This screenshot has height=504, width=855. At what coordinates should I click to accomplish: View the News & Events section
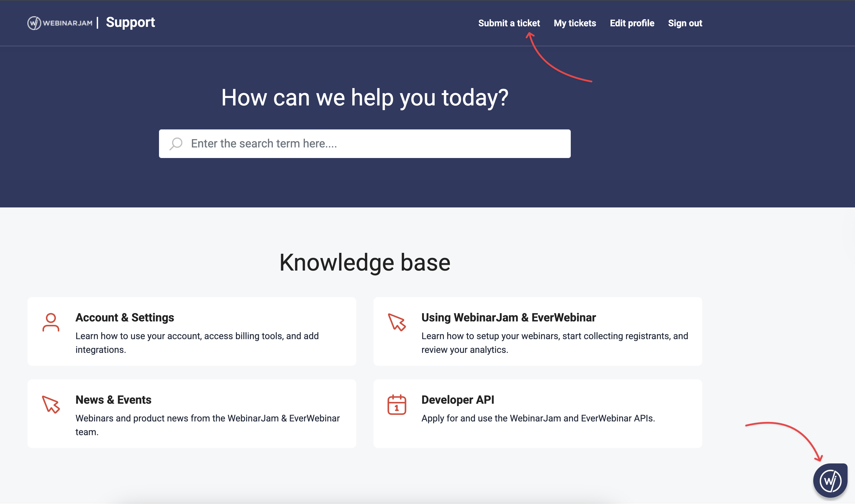point(113,400)
